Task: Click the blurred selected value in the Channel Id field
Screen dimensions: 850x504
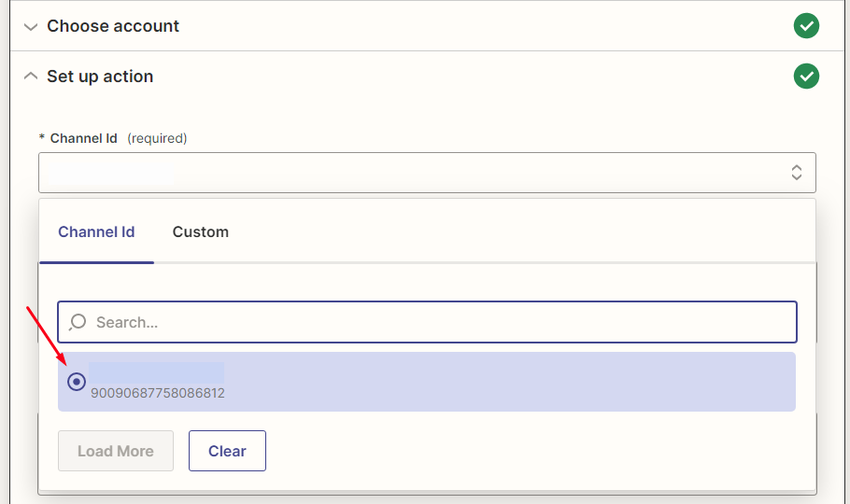Action: [x=110, y=173]
